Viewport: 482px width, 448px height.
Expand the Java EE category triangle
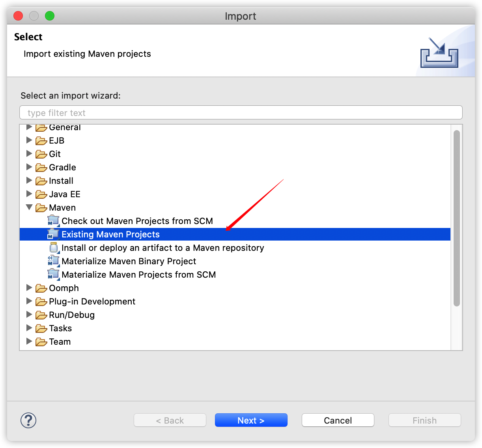click(29, 194)
